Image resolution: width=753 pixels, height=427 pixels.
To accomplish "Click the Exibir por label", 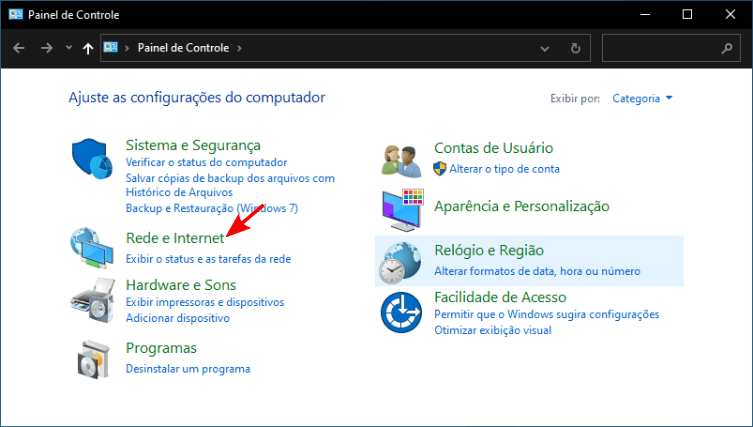I will (575, 98).
